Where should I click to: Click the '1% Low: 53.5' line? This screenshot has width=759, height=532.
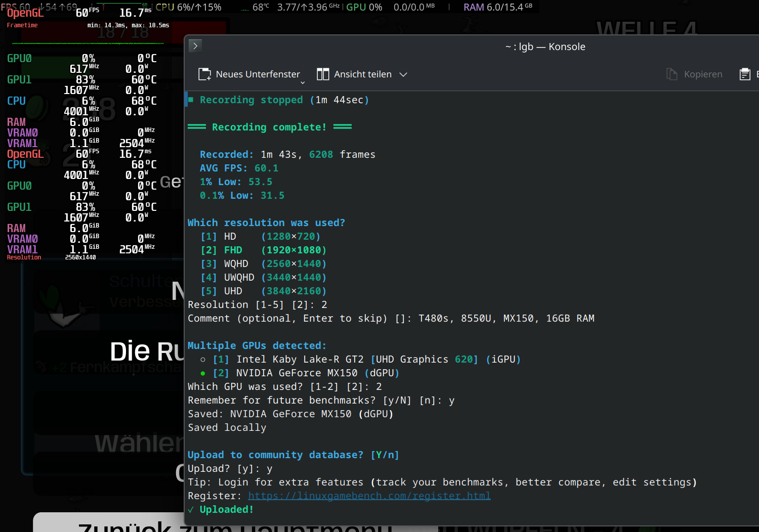click(236, 182)
